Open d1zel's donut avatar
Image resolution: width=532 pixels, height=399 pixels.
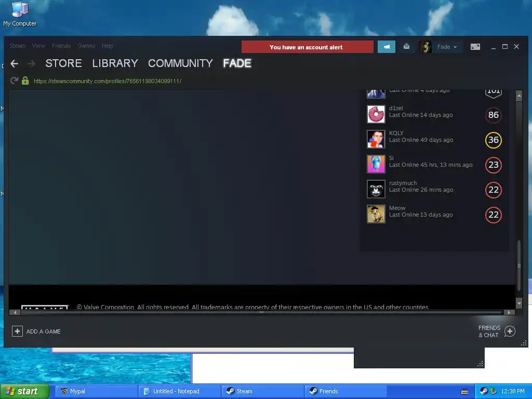pos(376,114)
